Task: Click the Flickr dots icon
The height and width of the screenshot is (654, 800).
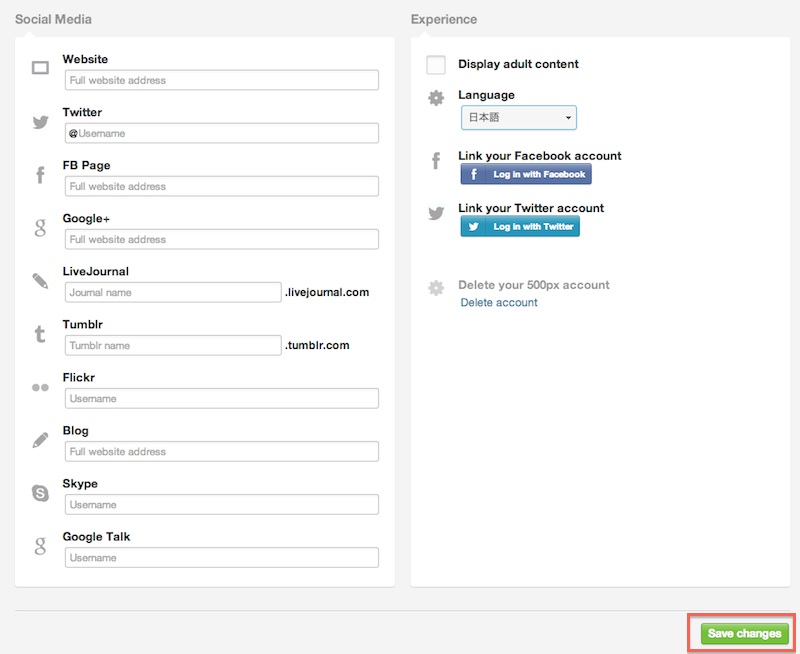Action: coord(40,387)
